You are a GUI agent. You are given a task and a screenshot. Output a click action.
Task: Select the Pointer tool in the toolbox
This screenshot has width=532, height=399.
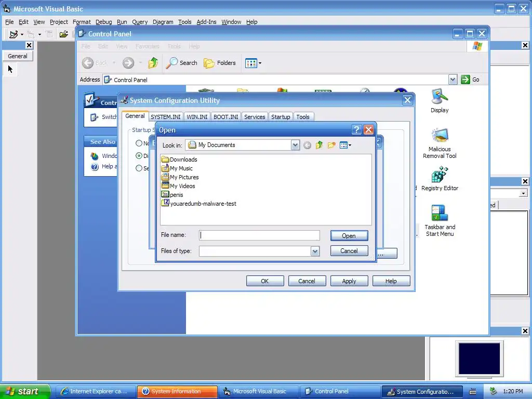(x=10, y=69)
